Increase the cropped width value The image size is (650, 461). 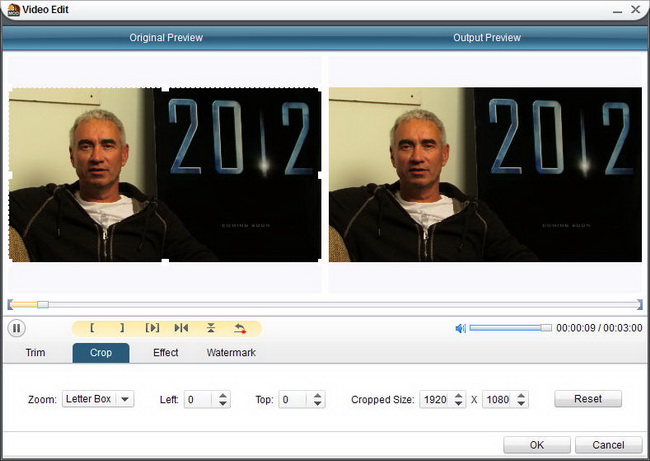458,395
